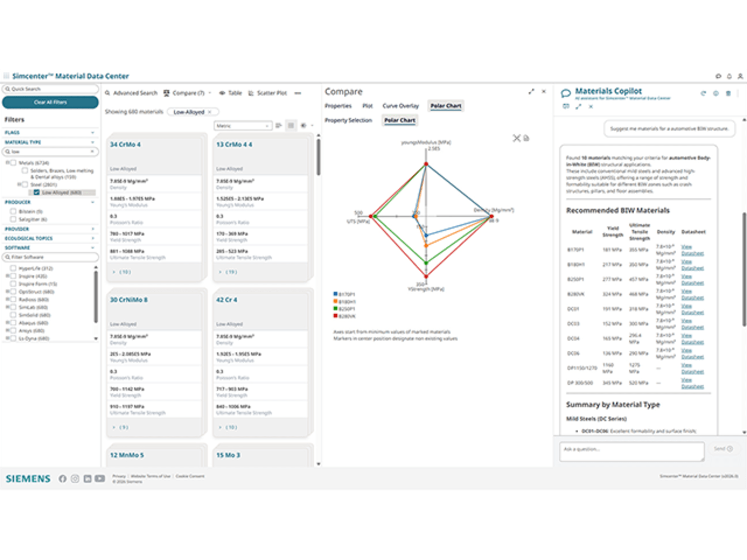Close the Materials Copilot panel
The height and width of the screenshot is (560, 747).
coord(591,107)
